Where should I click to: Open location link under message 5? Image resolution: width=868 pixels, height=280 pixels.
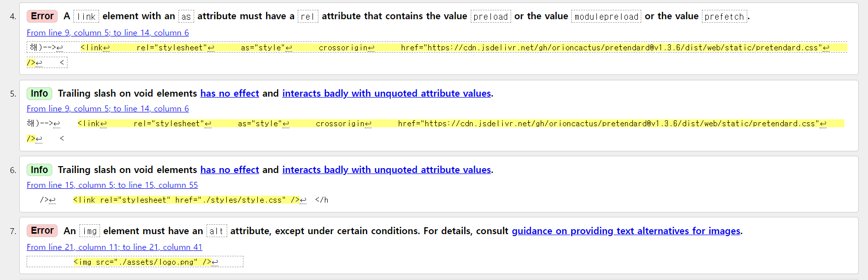coord(107,108)
